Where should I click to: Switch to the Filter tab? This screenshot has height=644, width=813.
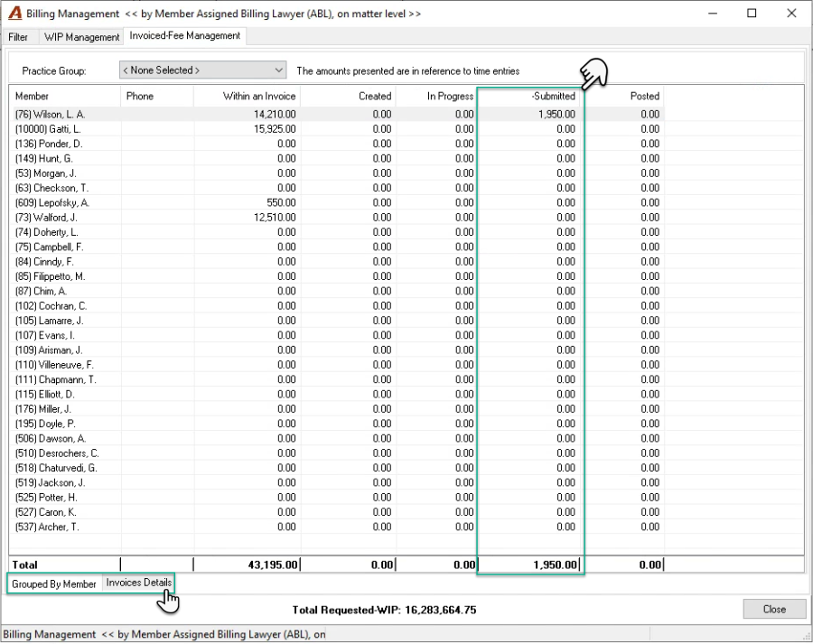pyautogui.click(x=18, y=37)
